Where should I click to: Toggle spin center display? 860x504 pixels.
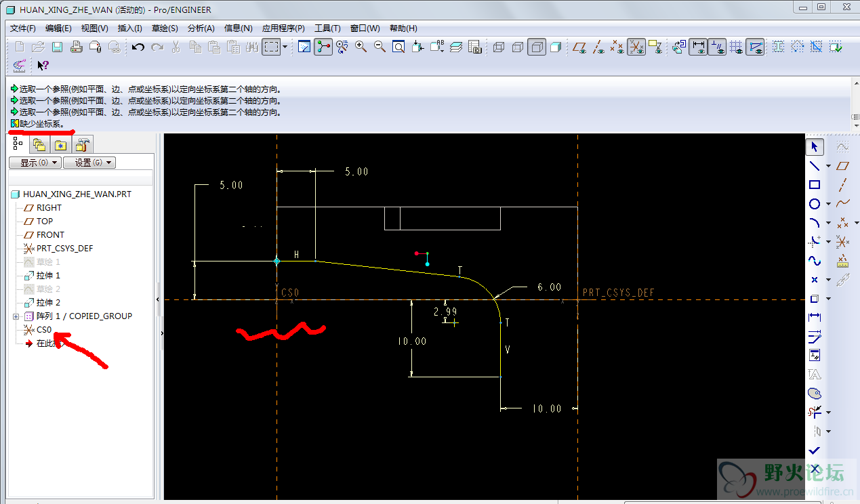click(323, 47)
